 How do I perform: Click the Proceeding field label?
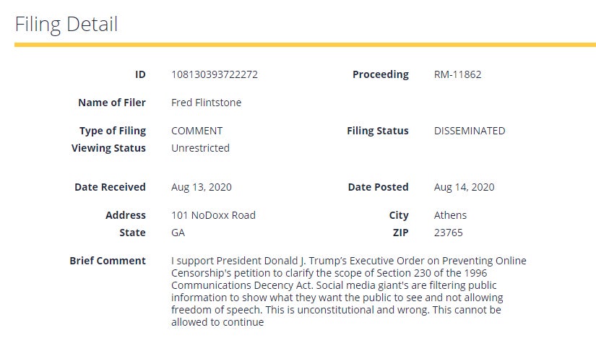(x=380, y=74)
